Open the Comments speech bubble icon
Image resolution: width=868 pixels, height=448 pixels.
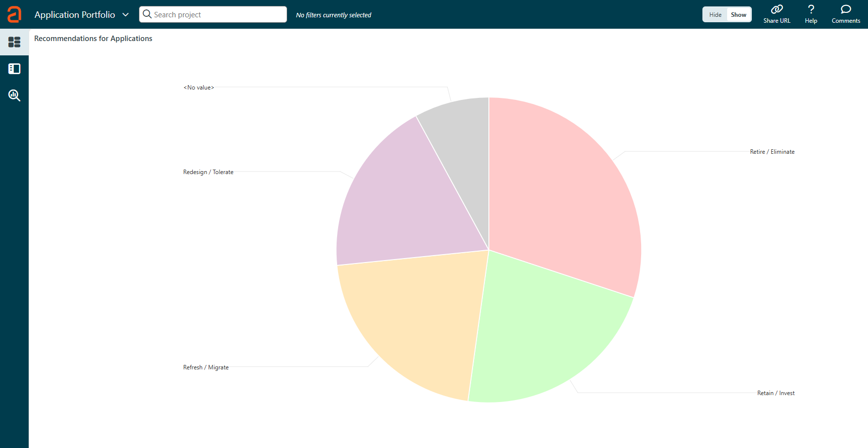coord(846,9)
